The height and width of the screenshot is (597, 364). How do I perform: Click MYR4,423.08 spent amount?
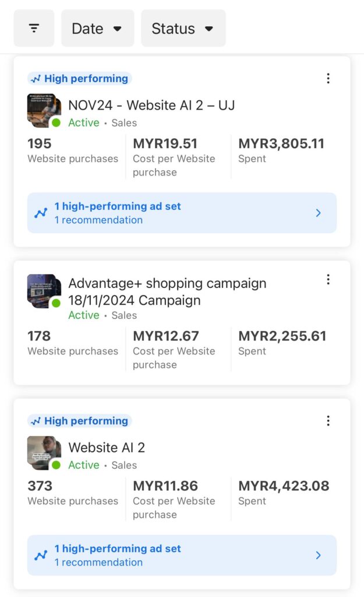[x=284, y=486]
